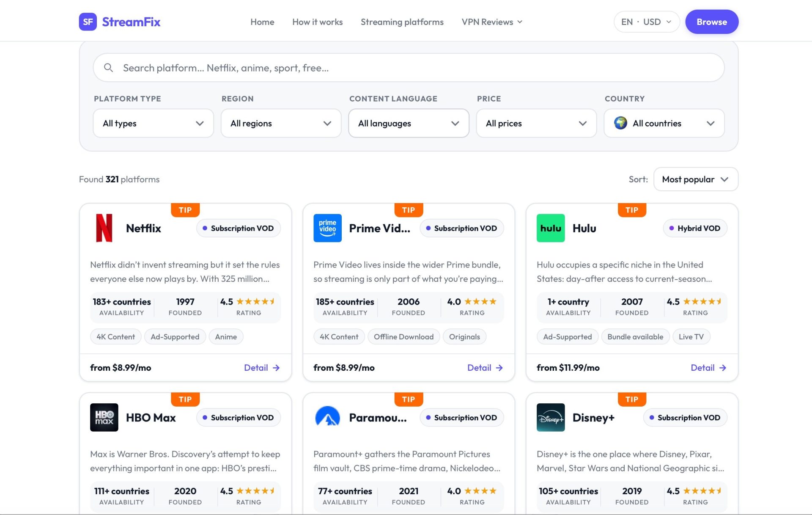Select Bundle available tag on Hulu card
Viewport: 812px width, 515px height.
[635, 337]
